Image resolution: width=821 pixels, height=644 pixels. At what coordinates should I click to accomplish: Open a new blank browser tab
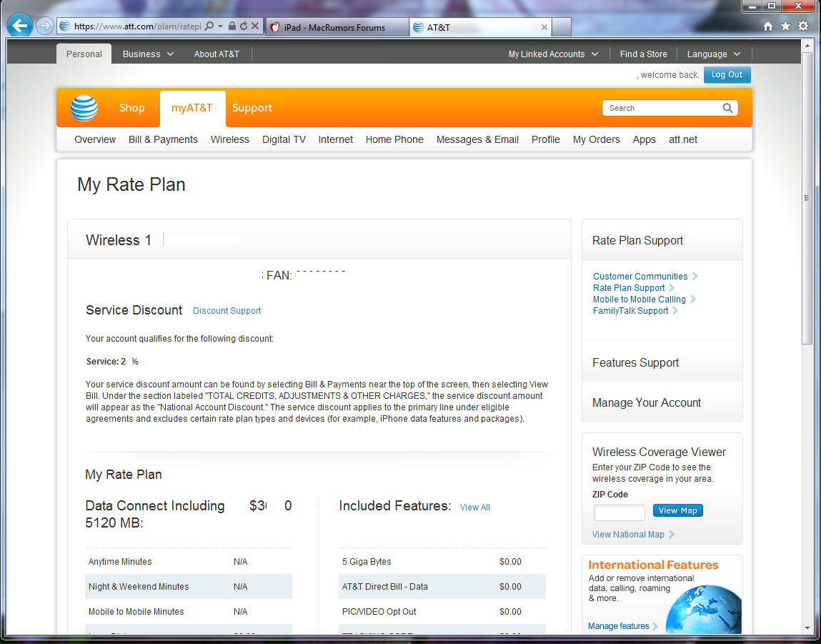pos(562,27)
